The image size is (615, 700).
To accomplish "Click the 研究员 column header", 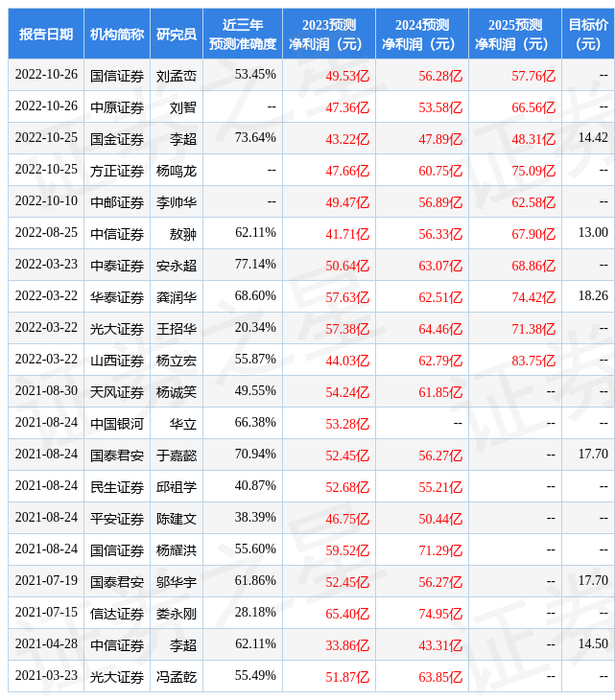I will tap(177, 34).
